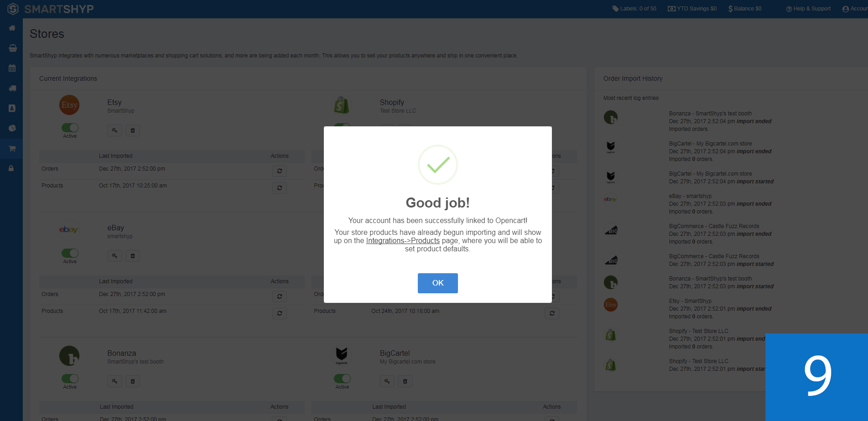Click the Etsy store logo
The width and height of the screenshot is (868, 421).
[x=69, y=105]
